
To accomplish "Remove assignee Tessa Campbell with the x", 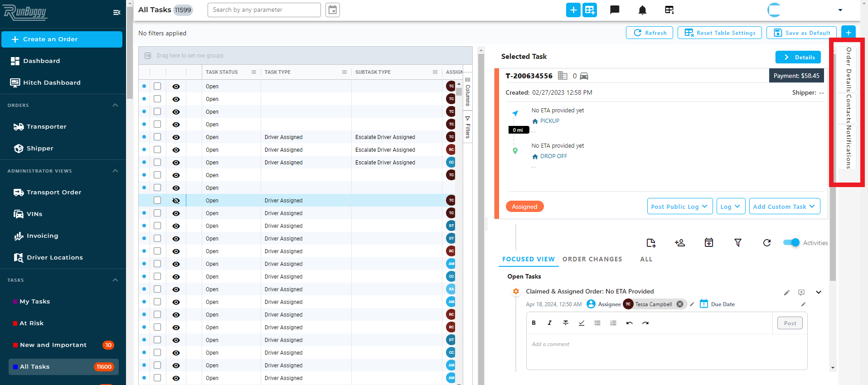I will click(x=680, y=304).
